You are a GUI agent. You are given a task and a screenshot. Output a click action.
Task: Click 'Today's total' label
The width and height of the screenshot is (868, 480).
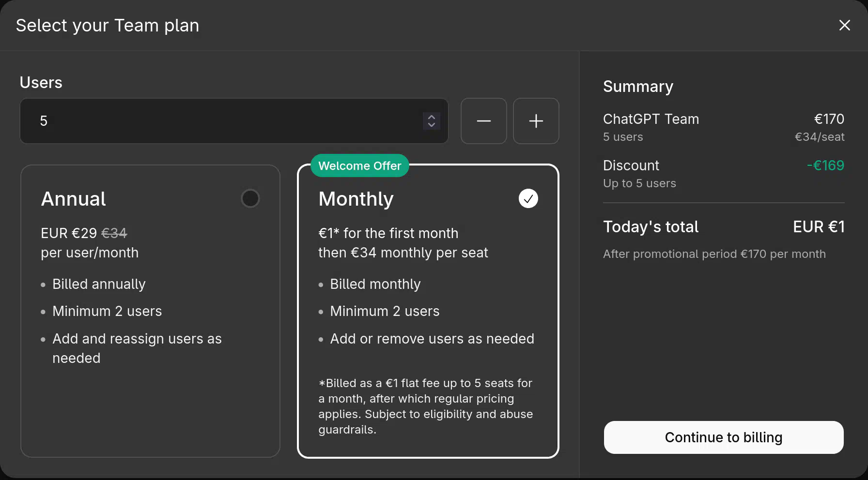tap(651, 227)
